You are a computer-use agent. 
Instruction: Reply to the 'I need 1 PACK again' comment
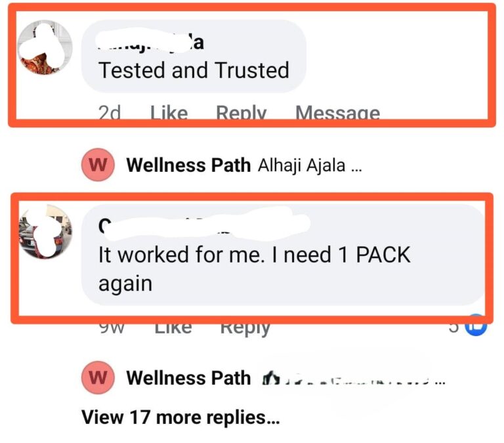(x=245, y=328)
